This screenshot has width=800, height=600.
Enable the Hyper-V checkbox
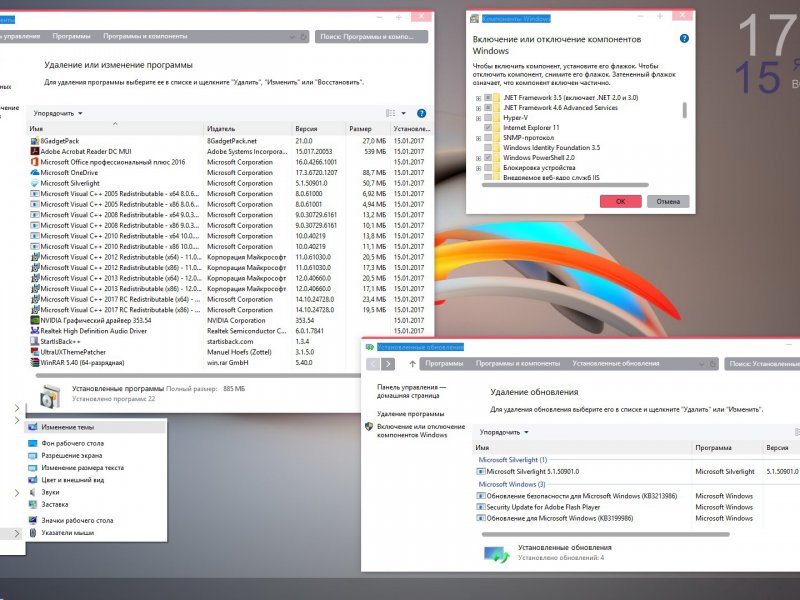click(x=488, y=118)
